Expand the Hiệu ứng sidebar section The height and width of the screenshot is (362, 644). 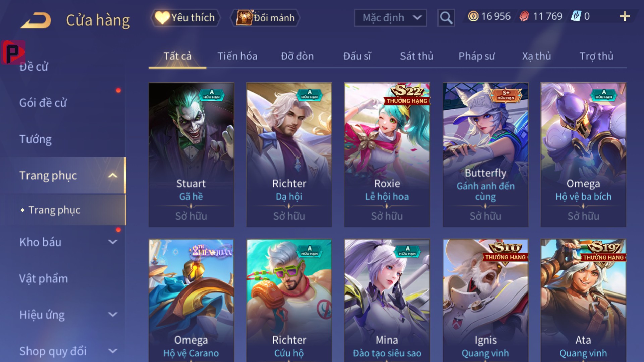click(113, 314)
